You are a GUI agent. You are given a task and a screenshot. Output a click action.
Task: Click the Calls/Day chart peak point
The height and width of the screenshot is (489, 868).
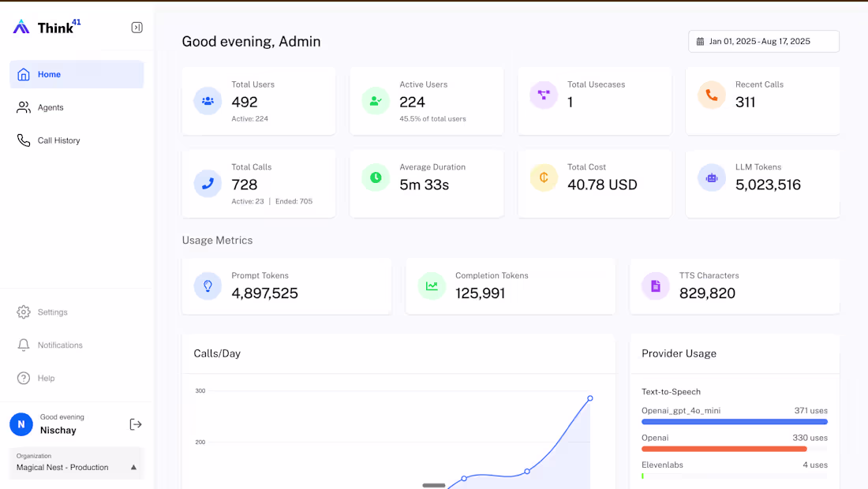[589, 399]
